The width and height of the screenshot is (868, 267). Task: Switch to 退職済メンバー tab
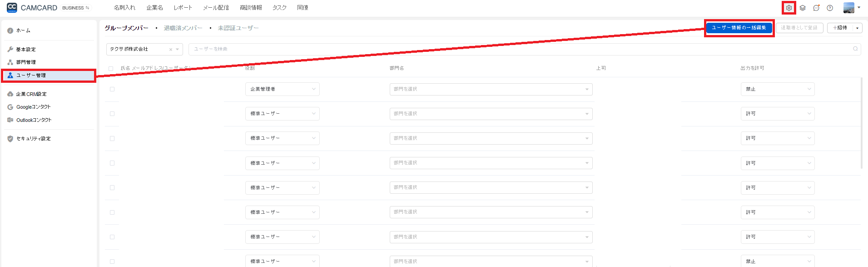[183, 28]
